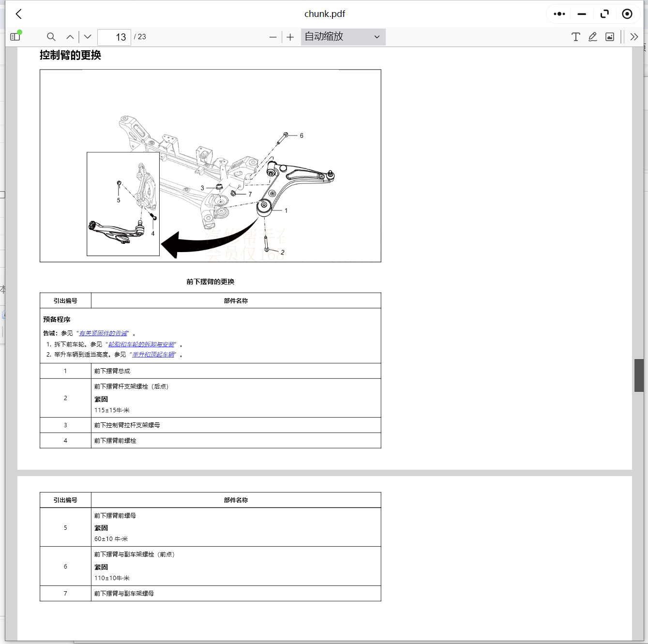Expand hidden tools via double chevron
The width and height of the screenshot is (648, 644).
click(x=634, y=36)
